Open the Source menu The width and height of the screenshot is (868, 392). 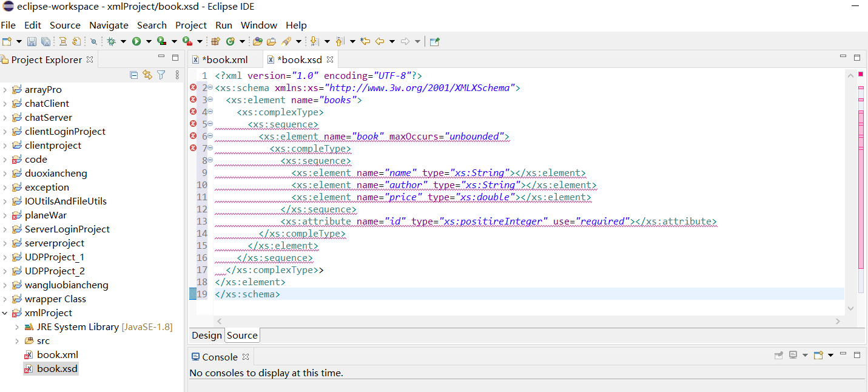(65, 25)
